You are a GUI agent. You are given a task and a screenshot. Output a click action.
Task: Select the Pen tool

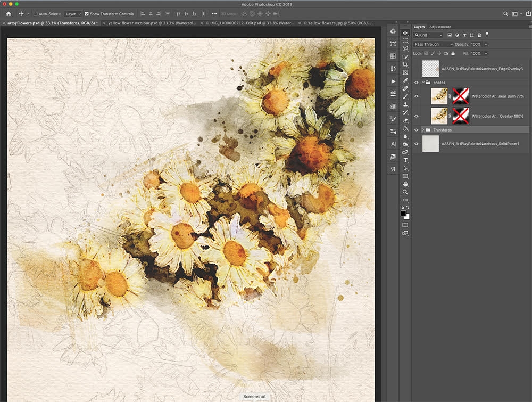405,152
